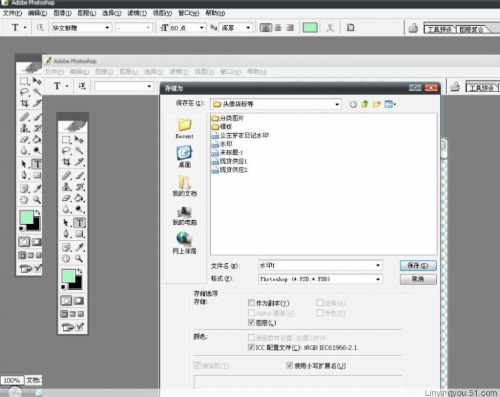Image resolution: width=500 pixels, height=397 pixels.
Task: Click the green text color swatch
Action: coord(310,28)
